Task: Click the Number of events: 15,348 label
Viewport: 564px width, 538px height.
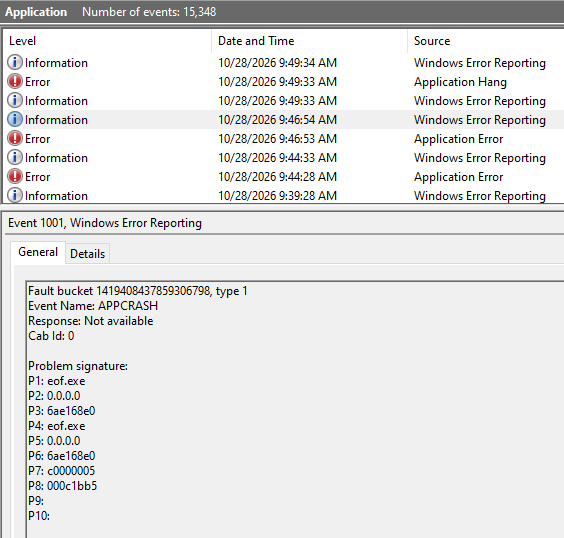Action: pyautogui.click(x=149, y=12)
